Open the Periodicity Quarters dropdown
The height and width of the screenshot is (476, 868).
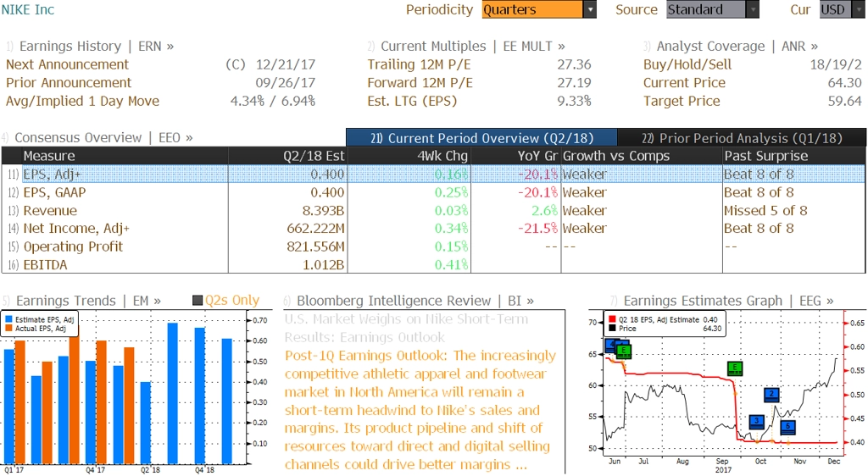[538, 9]
